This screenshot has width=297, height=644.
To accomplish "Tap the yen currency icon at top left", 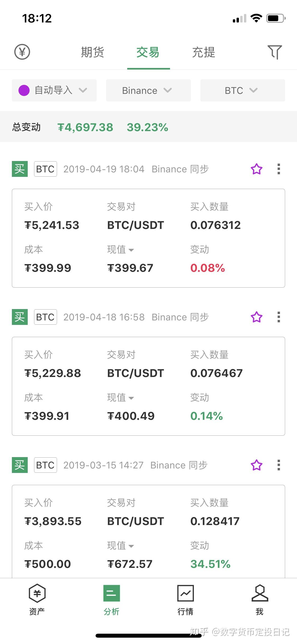I will pos(22,52).
